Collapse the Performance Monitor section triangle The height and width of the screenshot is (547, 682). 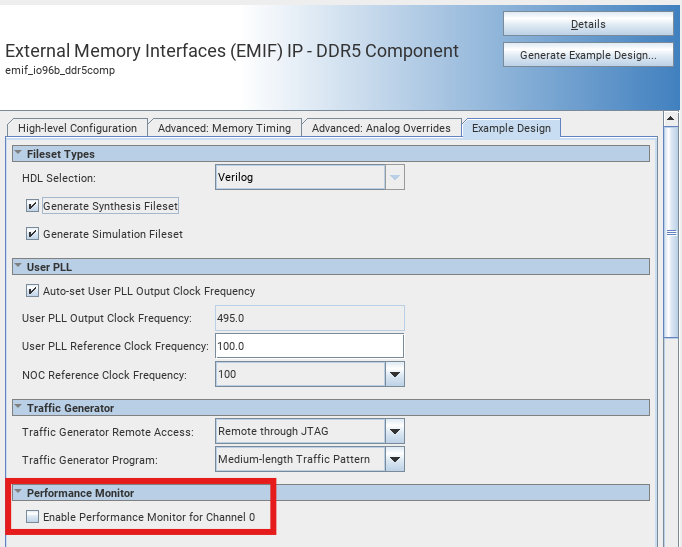click(18, 493)
